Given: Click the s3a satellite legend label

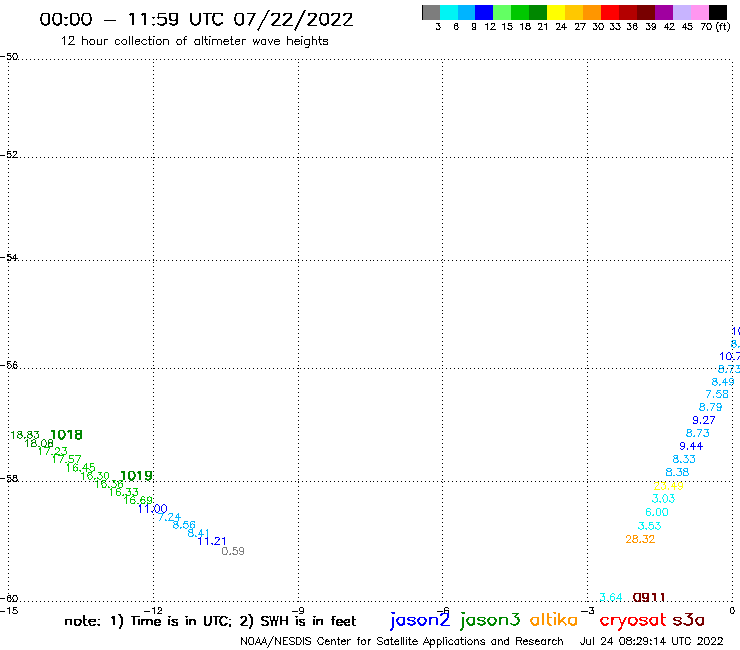Looking at the screenshot, I should (689, 620).
